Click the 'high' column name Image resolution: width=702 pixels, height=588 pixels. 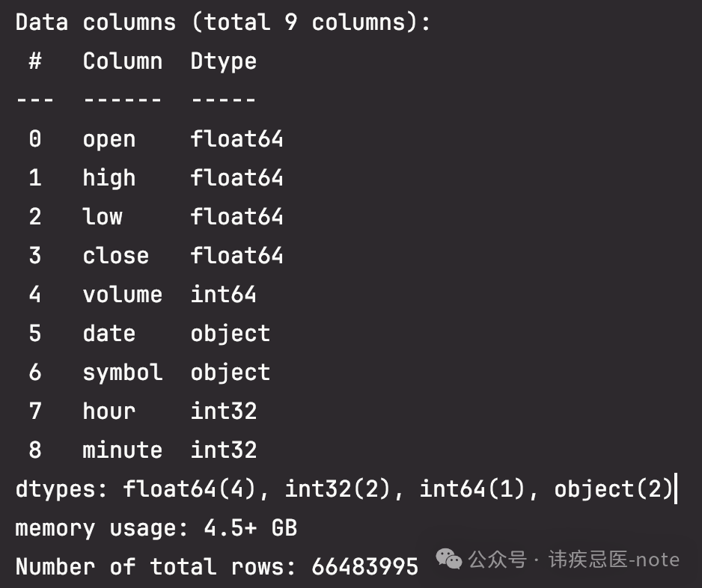(109, 177)
